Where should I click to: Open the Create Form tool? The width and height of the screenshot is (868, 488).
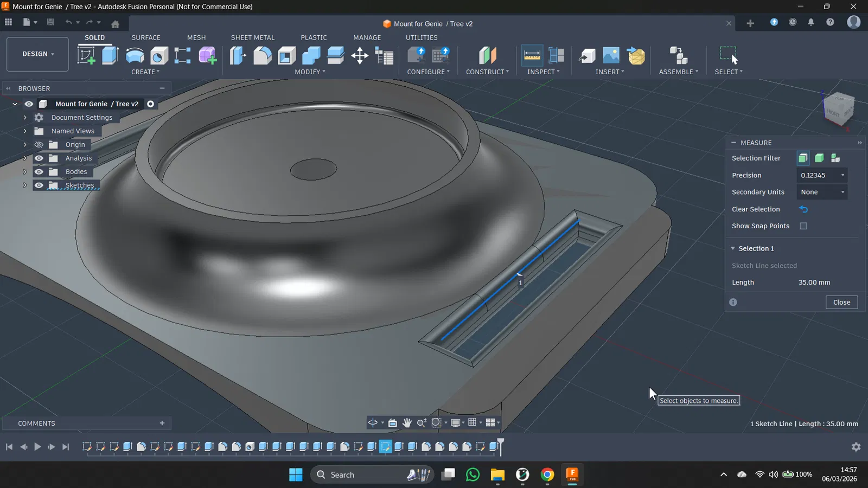coord(207,55)
